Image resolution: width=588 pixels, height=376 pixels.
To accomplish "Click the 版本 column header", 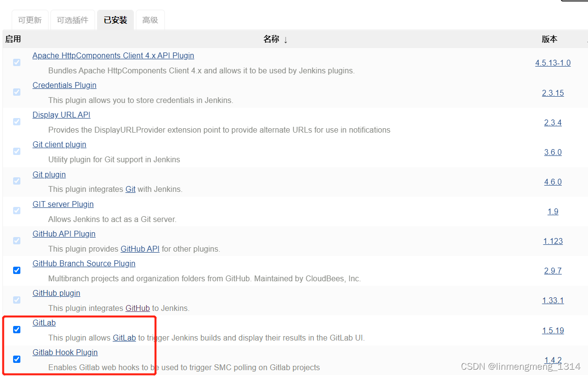I will tap(550, 39).
